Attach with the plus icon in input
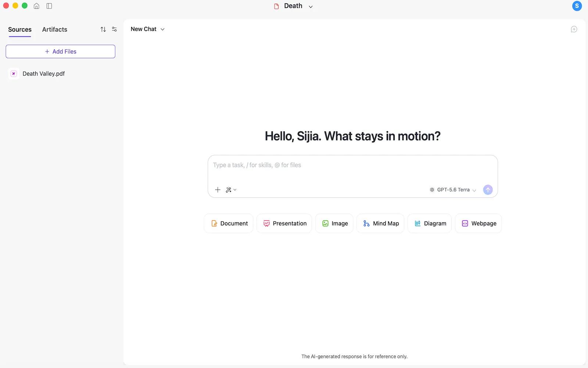This screenshot has width=588, height=368. [x=218, y=190]
